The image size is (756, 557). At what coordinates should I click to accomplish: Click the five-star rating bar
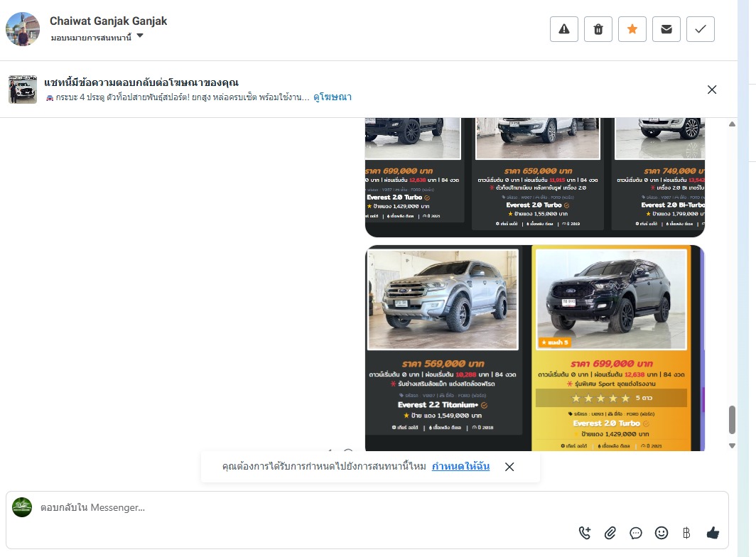611,398
